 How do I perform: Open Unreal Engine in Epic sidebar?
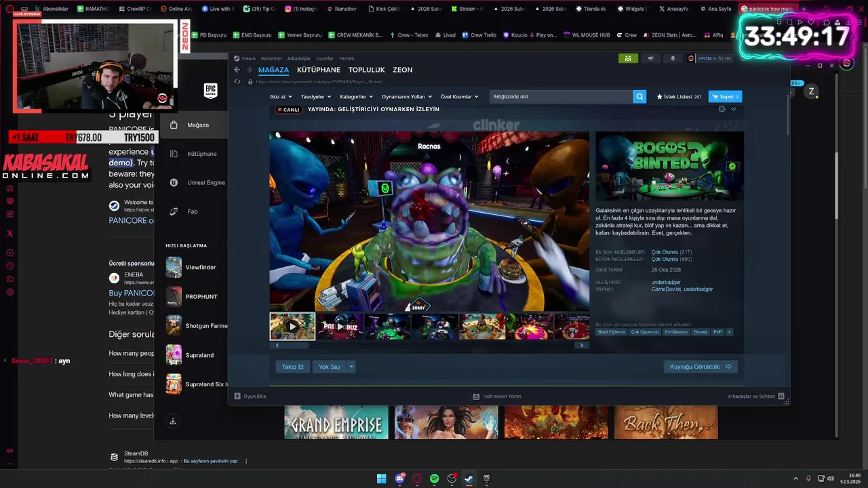tap(197, 182)
